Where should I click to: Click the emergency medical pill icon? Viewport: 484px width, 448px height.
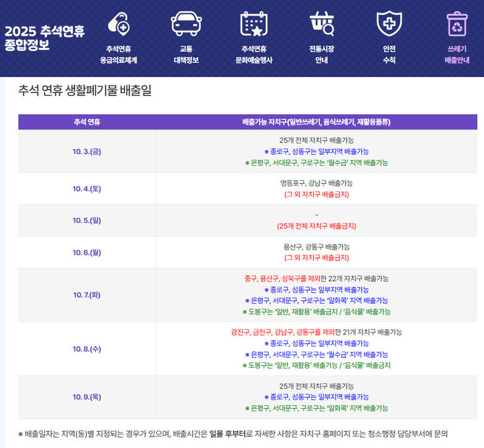[x=118, y=24]
